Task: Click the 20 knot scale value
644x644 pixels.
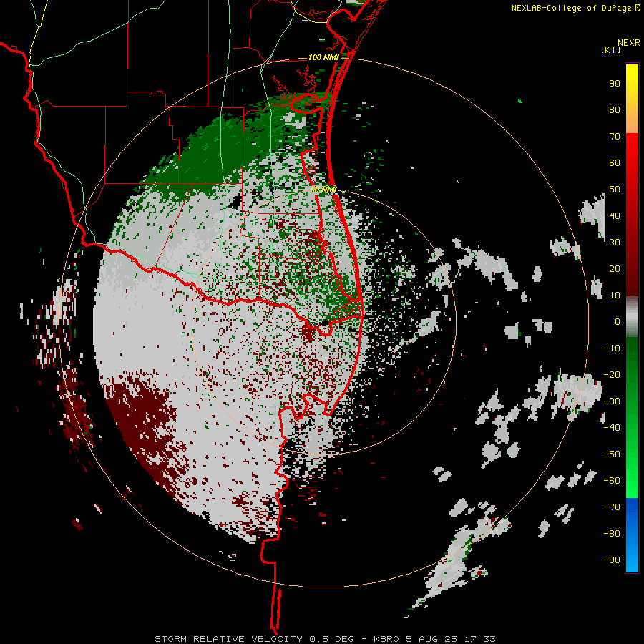Action: tap(615, 268)
